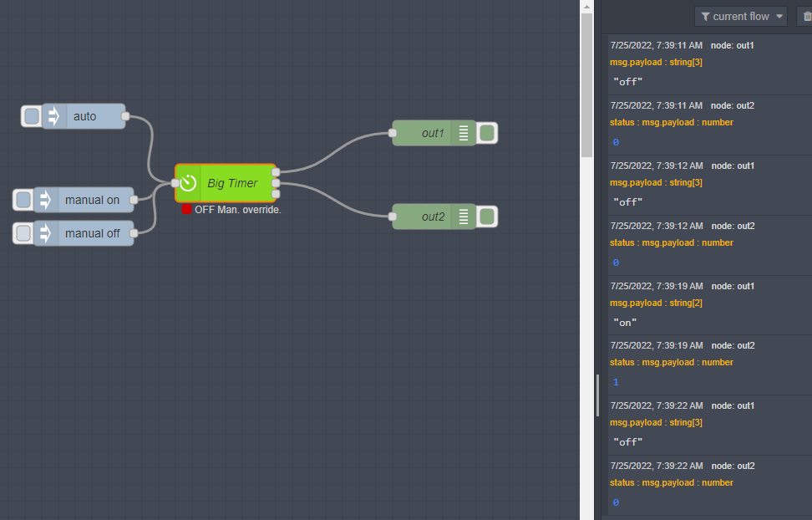Screen dimensions: 812x520
Task: Expand the 7:39:22 AM status msg.payload number entry
Action: point(671,482)
